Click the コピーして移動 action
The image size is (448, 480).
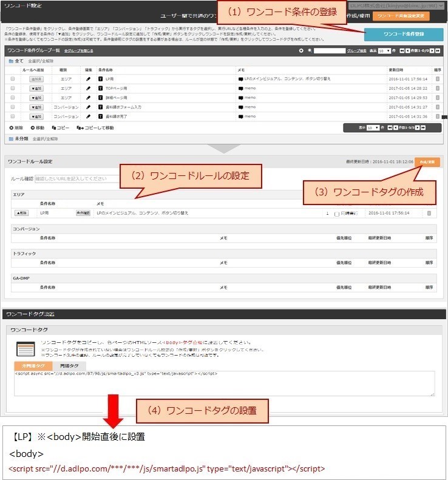pos(95,127)
